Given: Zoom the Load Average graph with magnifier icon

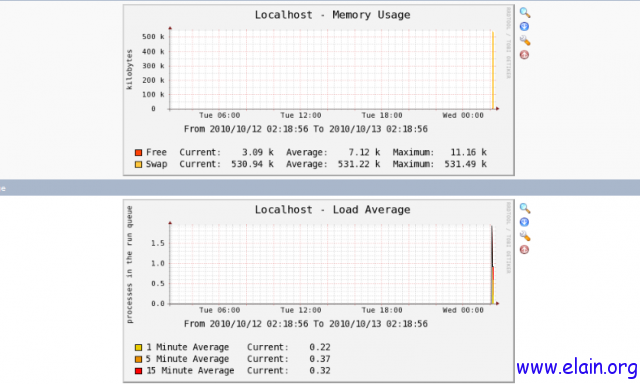Looking at the screenshot, I should tap(525, 208).
